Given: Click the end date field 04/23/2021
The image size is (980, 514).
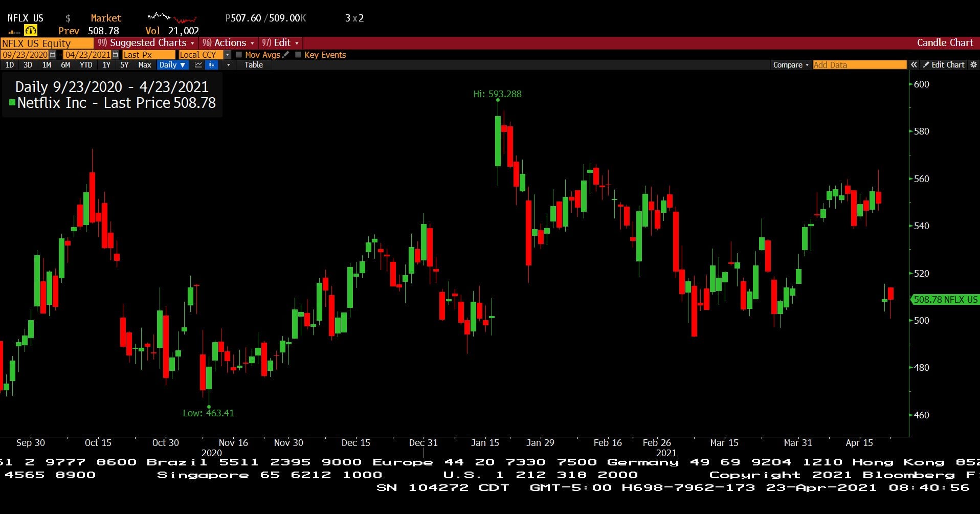Looking at the screenshot, I should click(x=87, y=55).
